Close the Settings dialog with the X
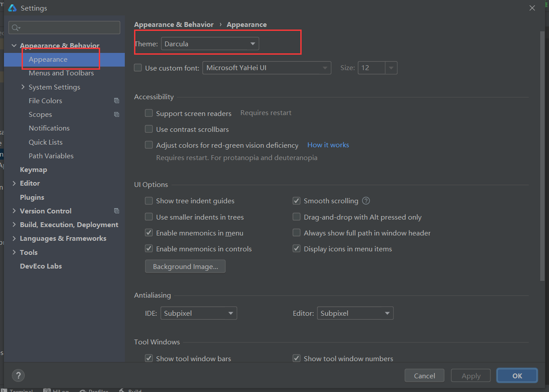 click(x=533, y=8)
